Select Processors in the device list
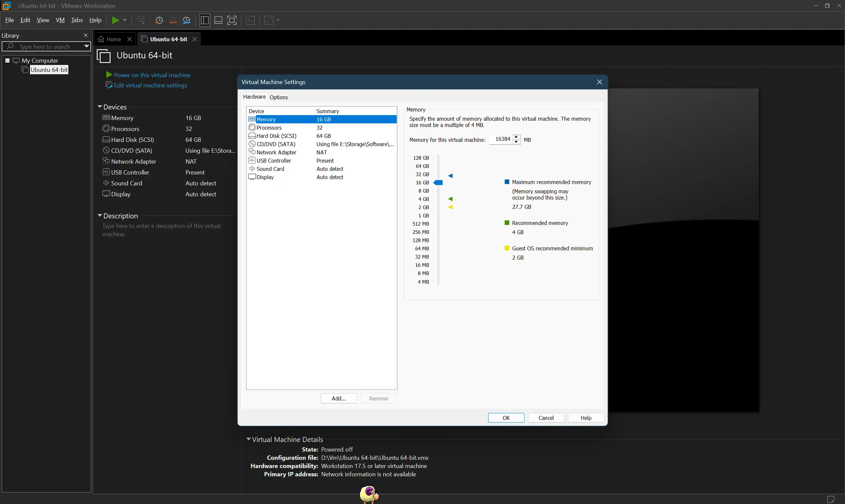This screenshot has width=845, height=504. pyautogui.click(x=269, y=128)
